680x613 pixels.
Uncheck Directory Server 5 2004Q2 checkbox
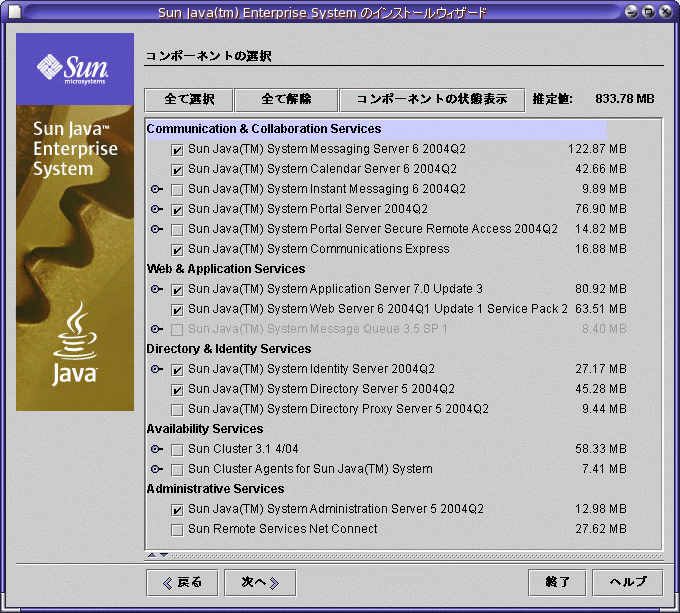click(177, 390)
